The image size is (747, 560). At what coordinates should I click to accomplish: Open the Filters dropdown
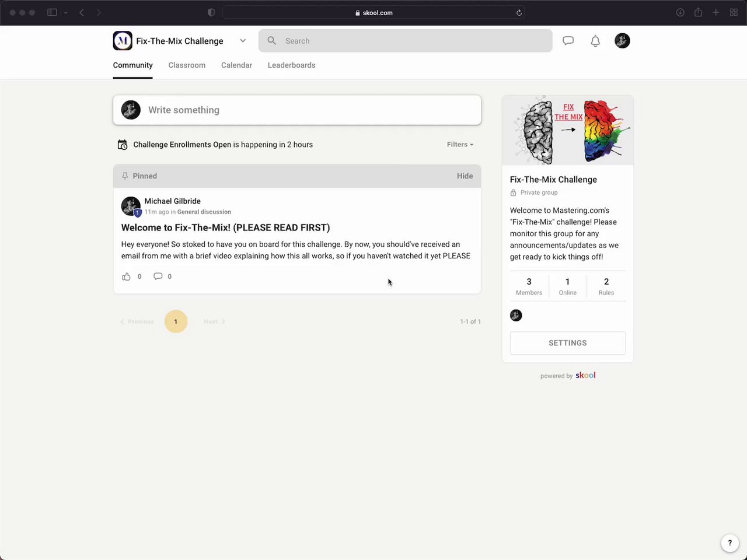point(460,145)
